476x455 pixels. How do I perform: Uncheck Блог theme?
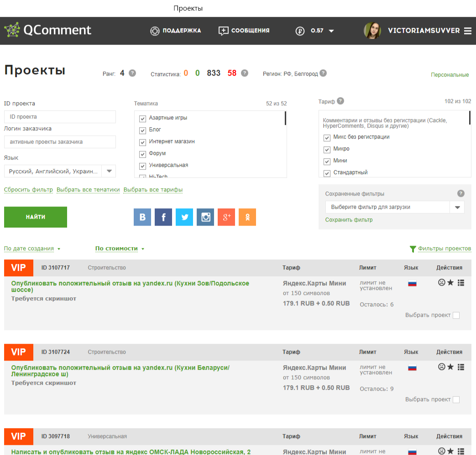(143, 130)
